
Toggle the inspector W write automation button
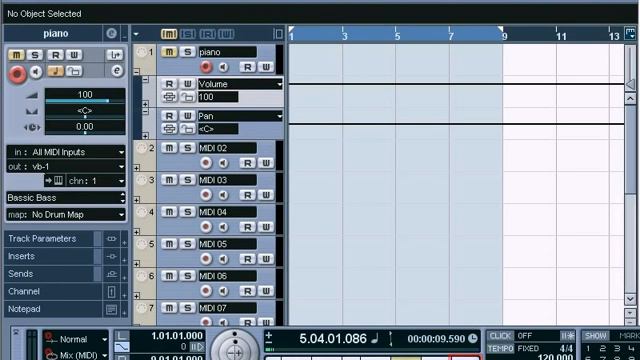[x=74, y=55]
